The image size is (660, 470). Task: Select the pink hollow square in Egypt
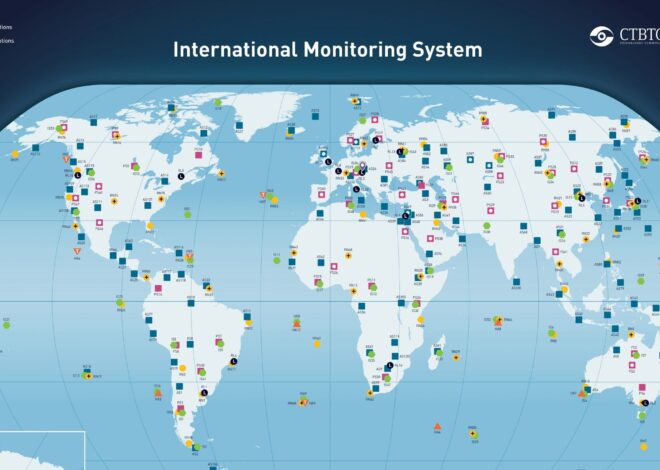click(405, 231)
